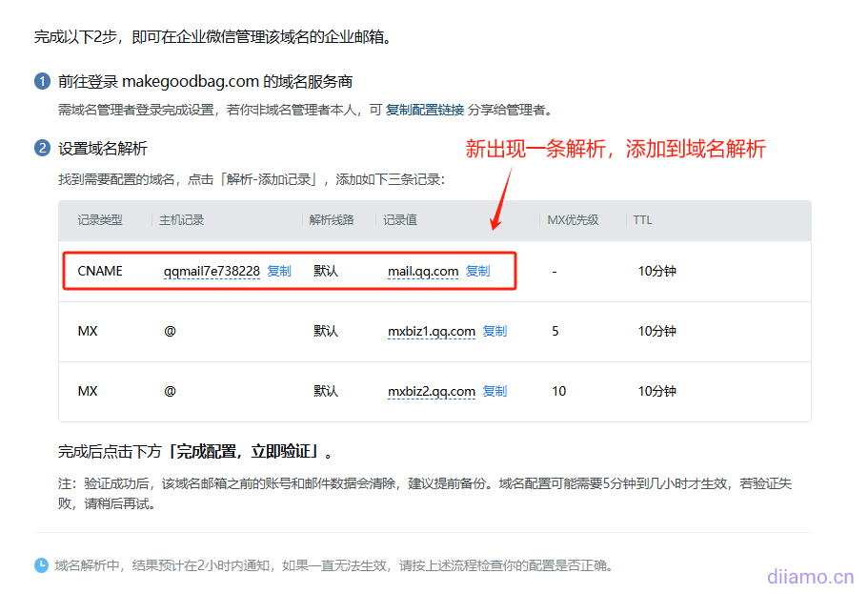868x594 pixels.
Task: Copy the mail.qq.com record value
Action: [x=477, y=271]
